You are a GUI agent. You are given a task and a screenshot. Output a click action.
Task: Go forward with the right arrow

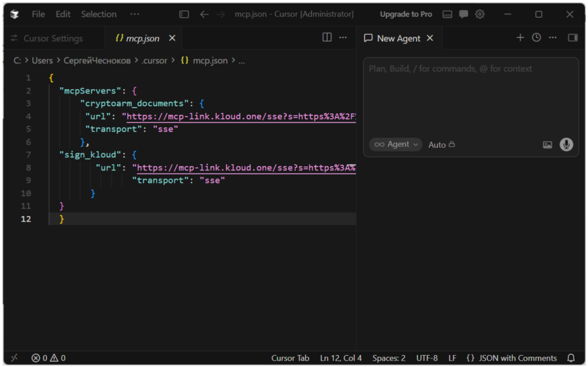[x=221, y=14]
